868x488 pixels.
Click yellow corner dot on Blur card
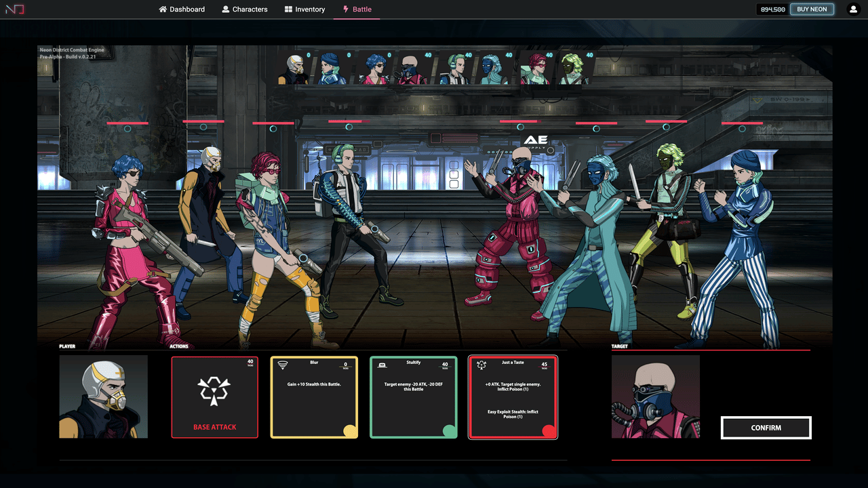pyautogui.click(x=350, y=431)
